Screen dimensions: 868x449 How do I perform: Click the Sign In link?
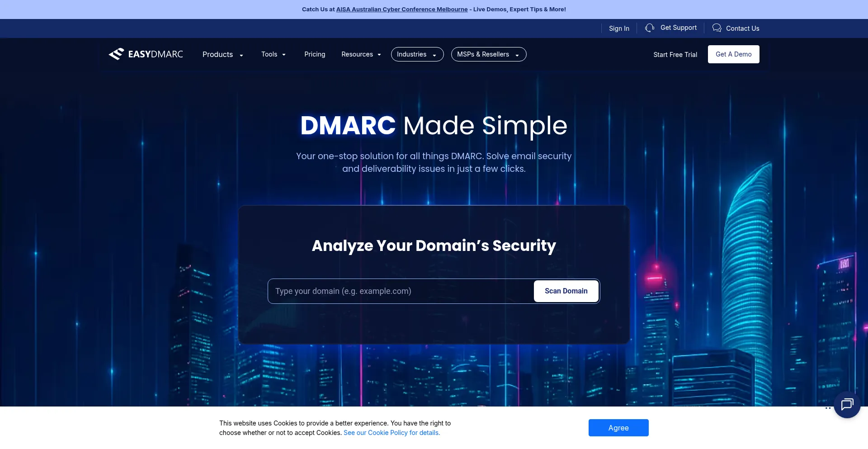click(618, 28)
